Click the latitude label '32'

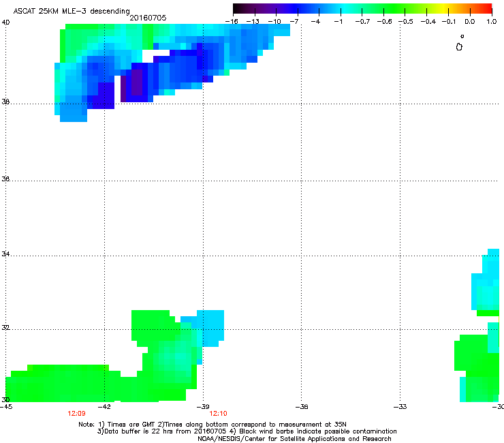(x=5, y=328)
